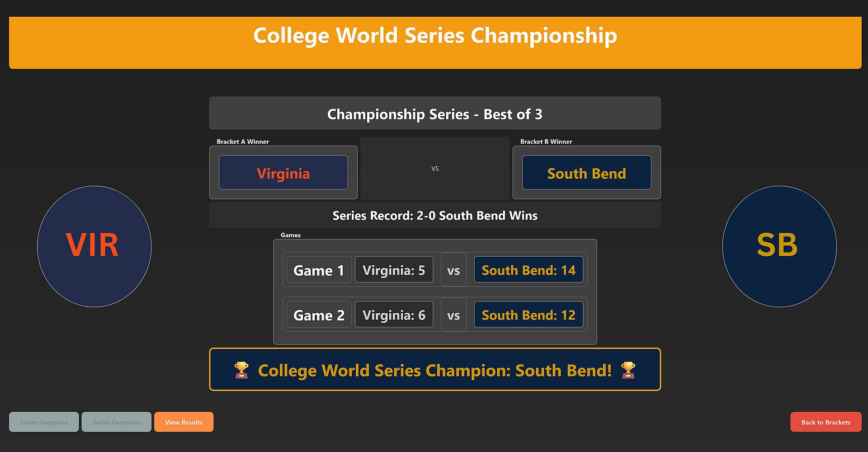Click Virginia: 6 score in Game 2
This screenshot has width=868, height=452.
(394, 315)
